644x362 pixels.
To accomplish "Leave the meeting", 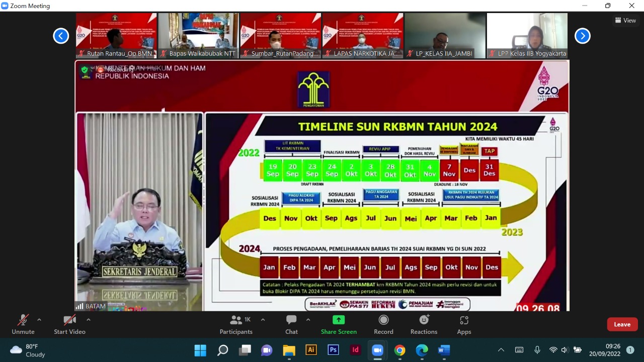I will tap(622, 324).
